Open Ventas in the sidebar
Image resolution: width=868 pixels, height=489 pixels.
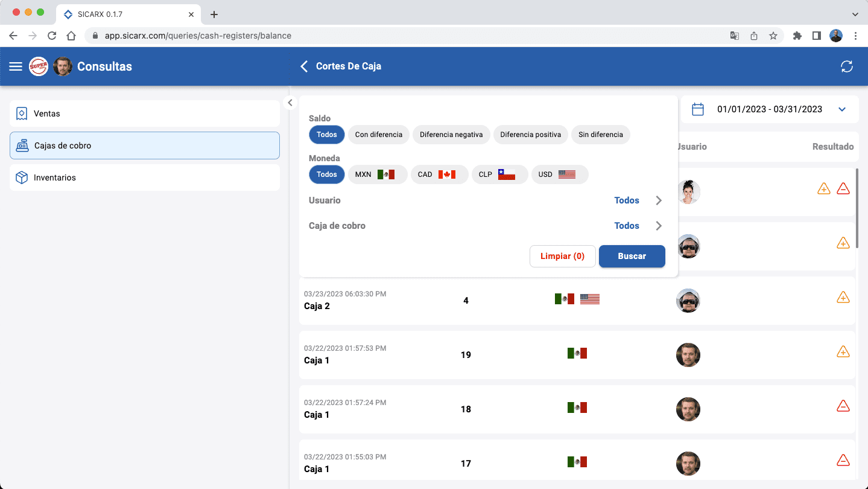pos(145,113)
